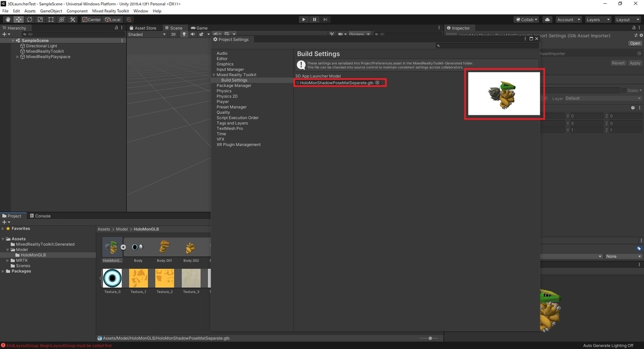Click Revert button in Inspector

(x=618, y=63)
